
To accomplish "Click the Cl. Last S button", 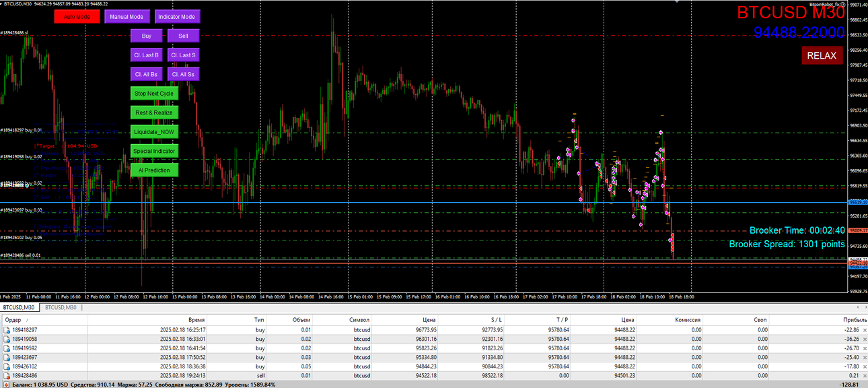I will tap(184, 55).
